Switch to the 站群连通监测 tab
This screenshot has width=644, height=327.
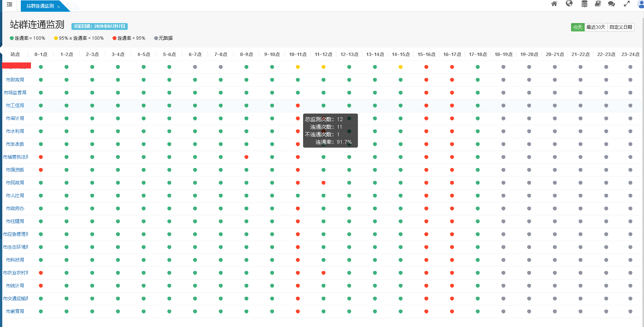[x=40, y=6]
